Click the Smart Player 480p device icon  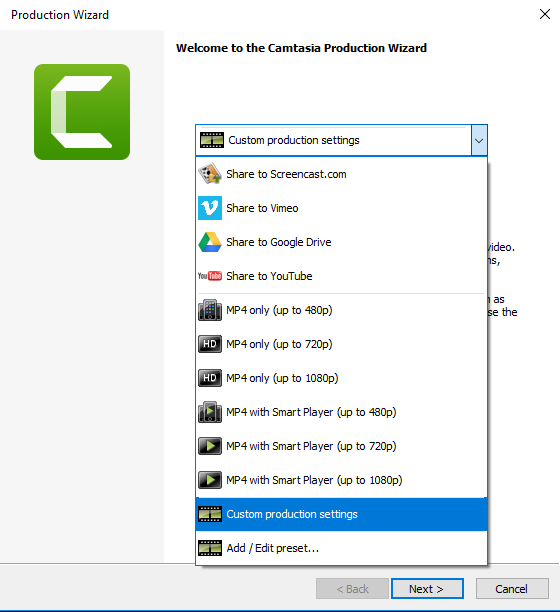210,412
